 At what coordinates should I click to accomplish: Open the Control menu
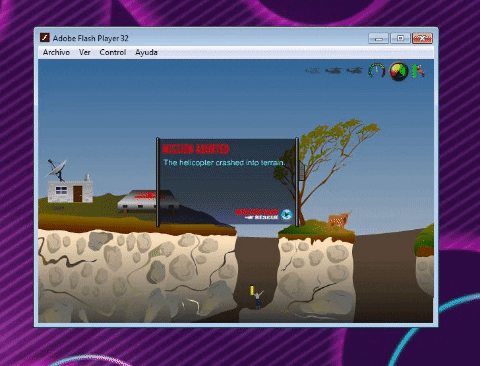(x=113, y=52)
